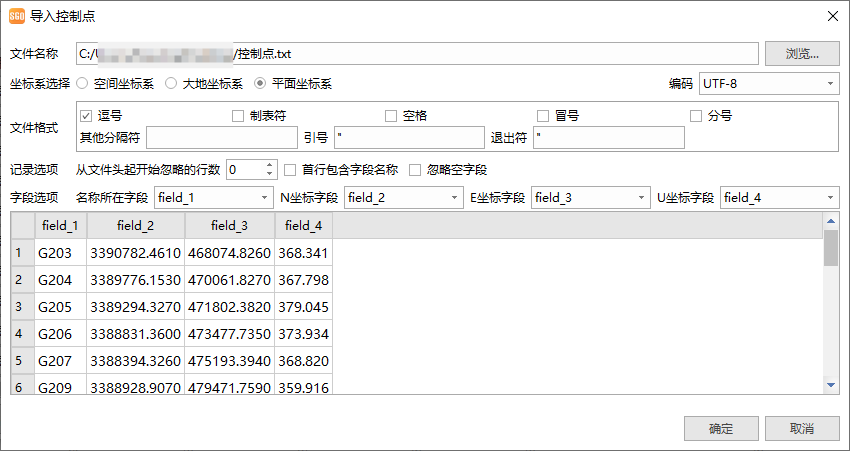The image size is (850, 451).
Task: Click the field_3 column header
Action: pos(230,226)
